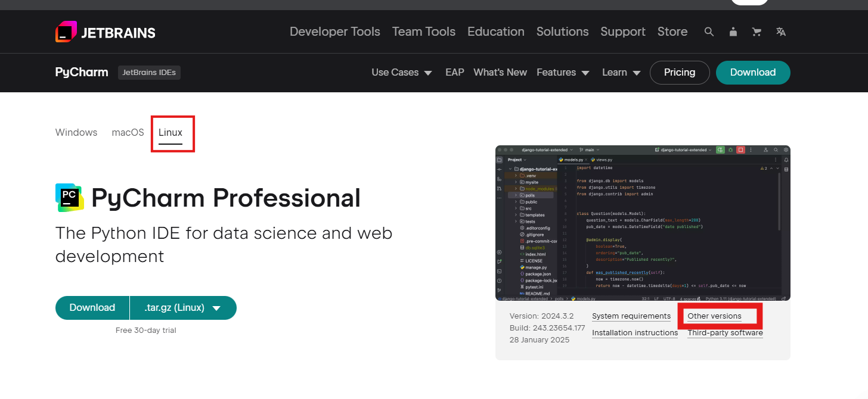Screen dimensions: 868x399
Task: Open Other versions link
Action: (714, 316)
